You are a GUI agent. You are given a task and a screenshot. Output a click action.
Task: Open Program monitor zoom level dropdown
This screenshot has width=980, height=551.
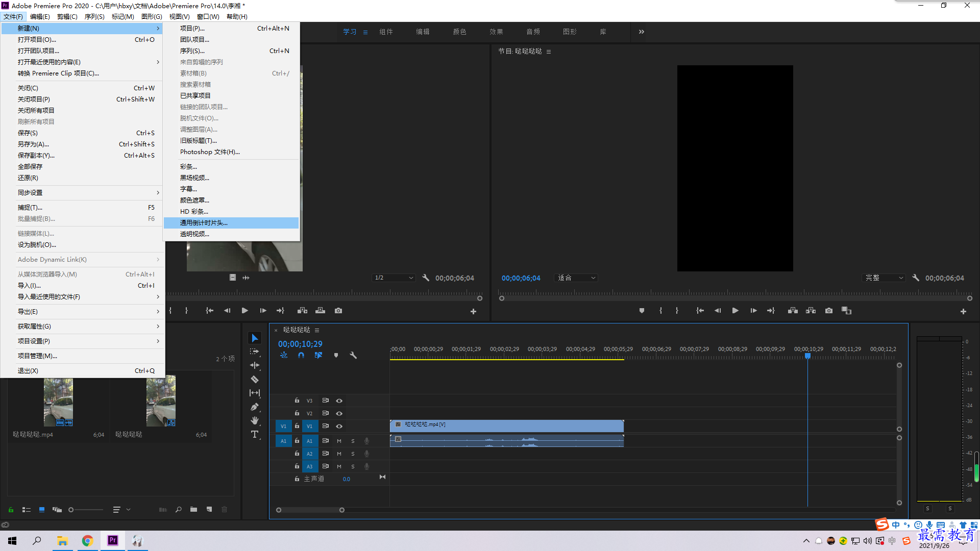[x=576, y=278]
